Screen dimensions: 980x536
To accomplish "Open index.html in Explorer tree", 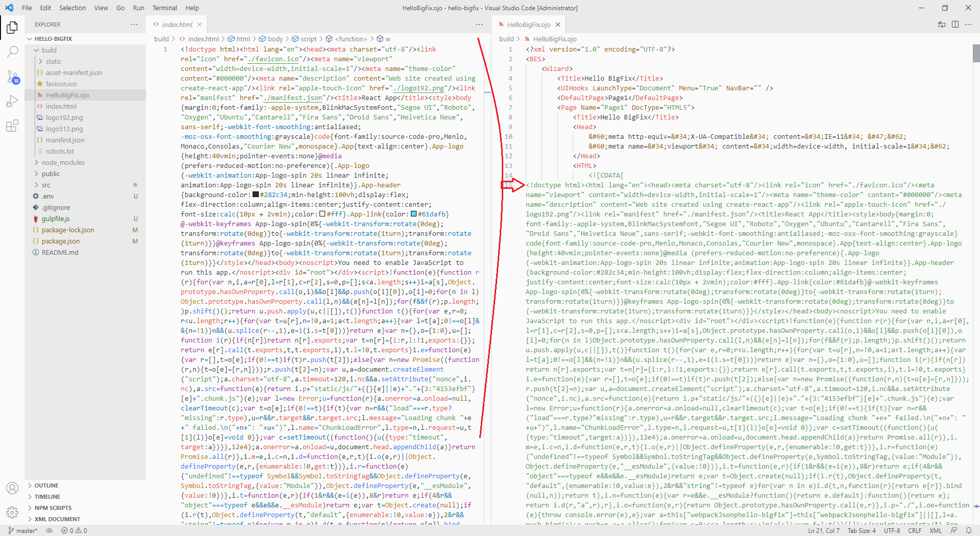I will (85, 106).
